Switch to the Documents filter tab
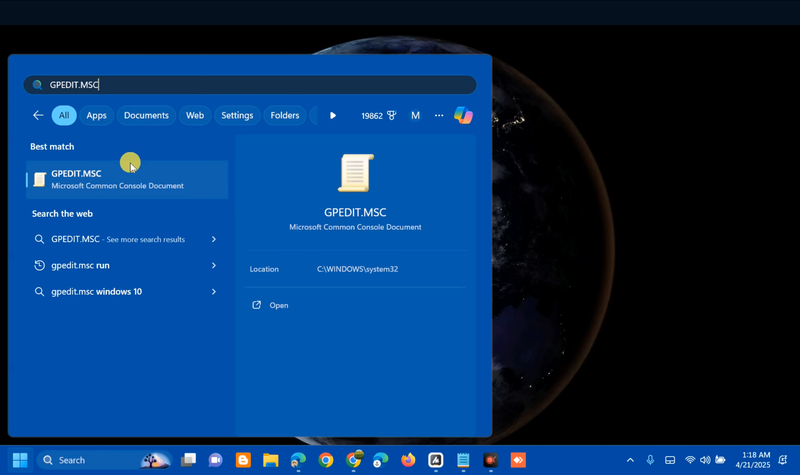Viewport: 800px width, 475px height. click(146, 115)
